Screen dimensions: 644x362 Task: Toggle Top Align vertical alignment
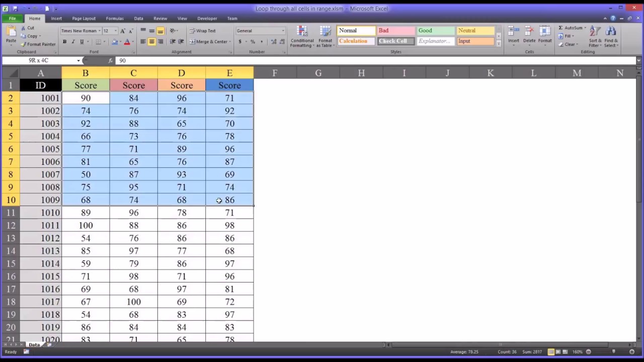click(143, 31)
